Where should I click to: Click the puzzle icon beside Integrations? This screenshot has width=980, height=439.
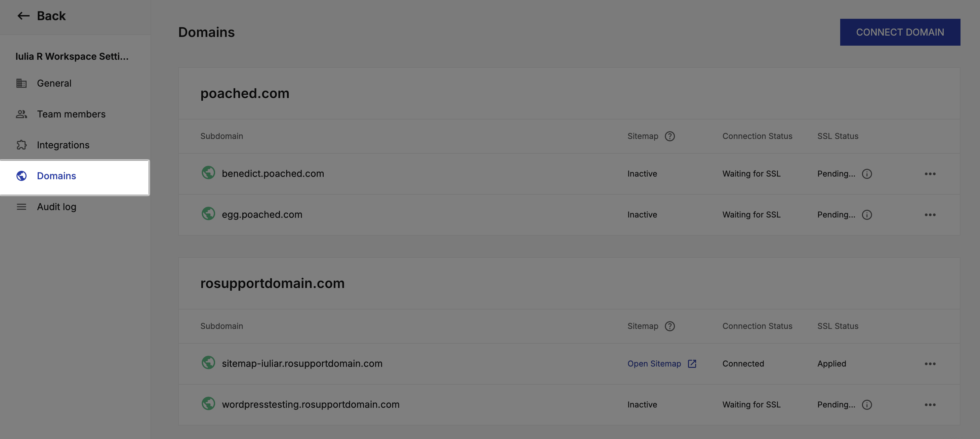click(x=22, y=145)
